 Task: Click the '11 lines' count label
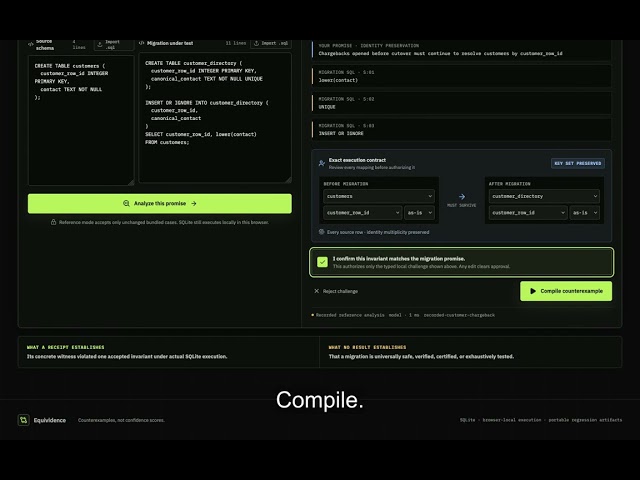[x=236, y=43]
